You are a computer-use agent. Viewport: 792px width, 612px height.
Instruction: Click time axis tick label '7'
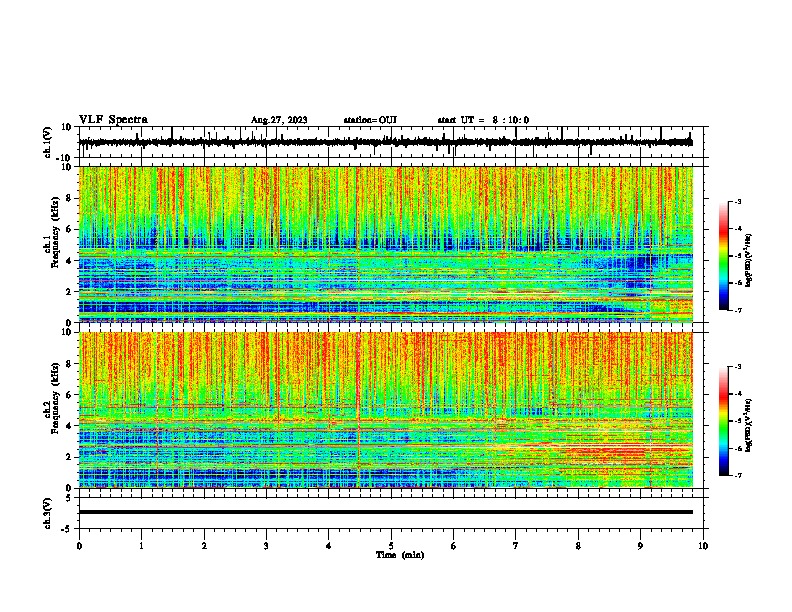(516, 546)
